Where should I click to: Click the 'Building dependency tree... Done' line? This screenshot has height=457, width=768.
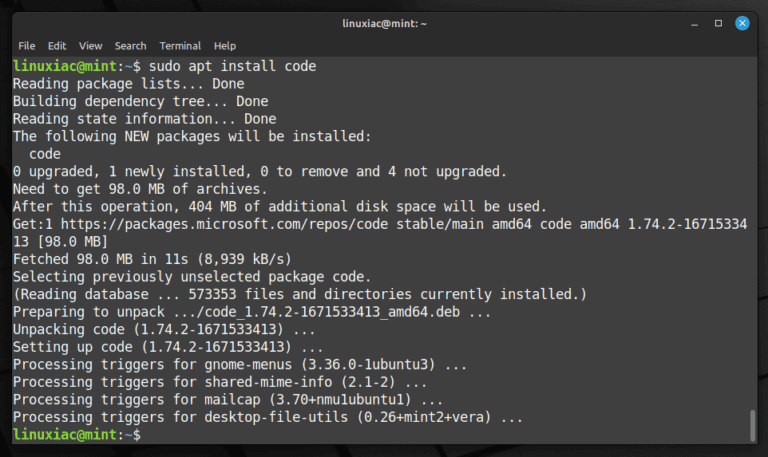tap(141, 101)
